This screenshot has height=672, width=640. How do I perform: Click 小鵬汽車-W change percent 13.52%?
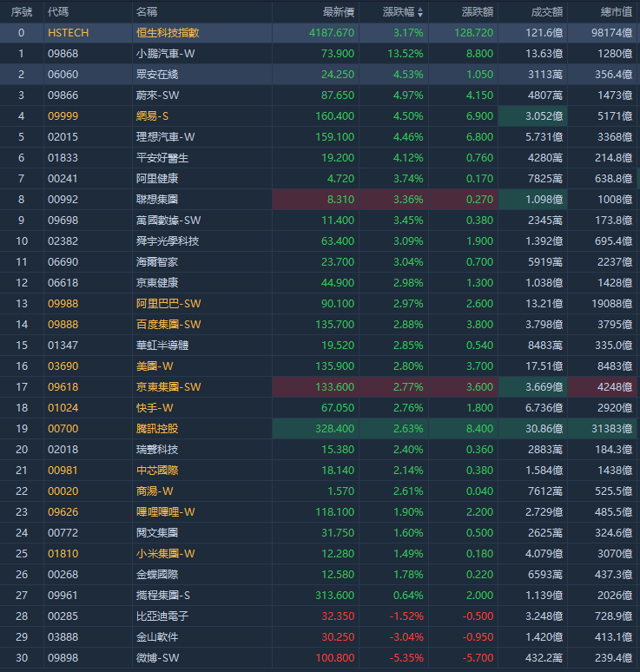tap(405, 54)
